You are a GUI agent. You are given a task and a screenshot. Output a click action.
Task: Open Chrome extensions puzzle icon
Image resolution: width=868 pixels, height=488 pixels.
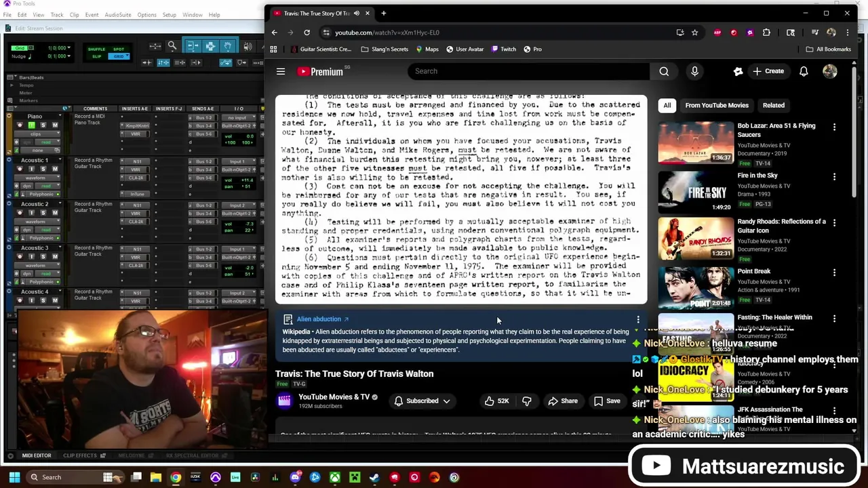766,33
